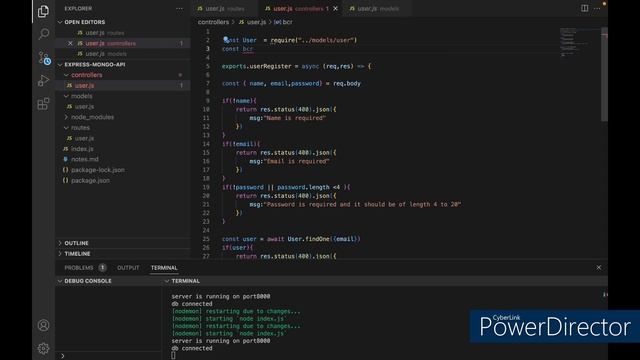Click the user.js breadcrumb segment

click(252, 22)
